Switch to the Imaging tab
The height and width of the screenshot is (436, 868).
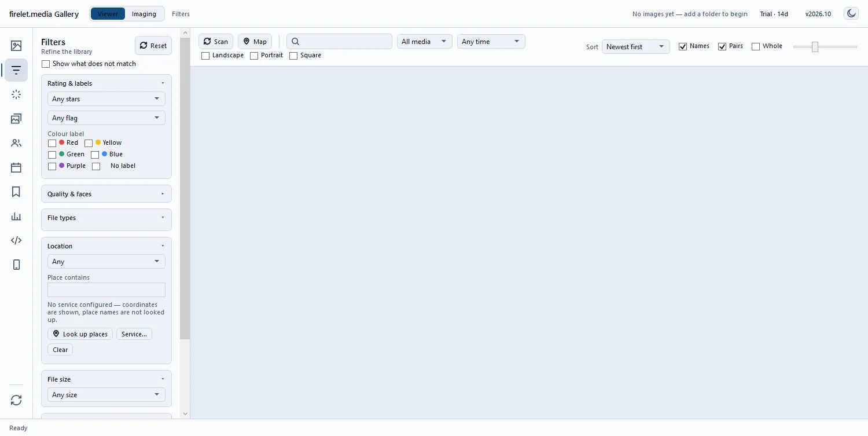pyautogui.click(x=144, y=14)
